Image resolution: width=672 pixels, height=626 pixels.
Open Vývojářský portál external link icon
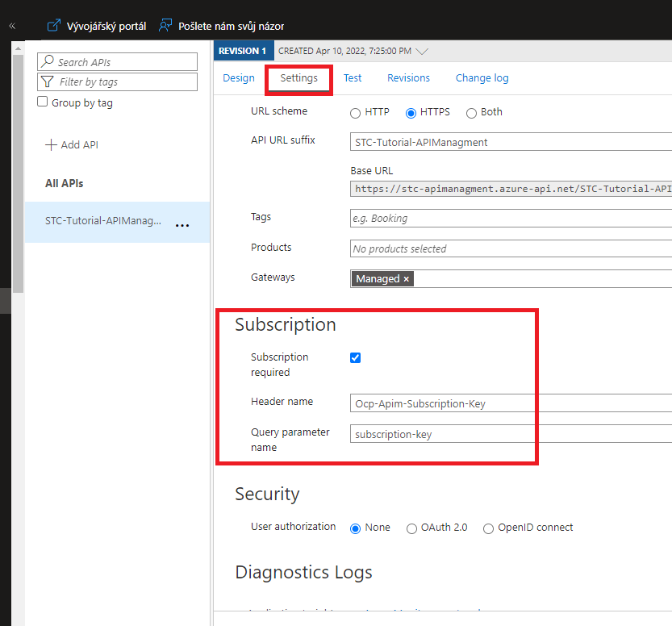click(x=54, y=26)
